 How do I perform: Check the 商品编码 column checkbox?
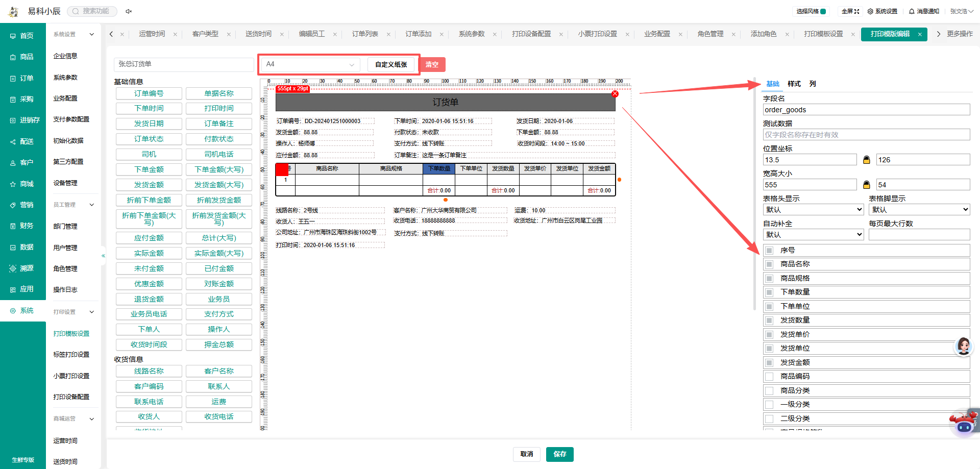point(769,377)
